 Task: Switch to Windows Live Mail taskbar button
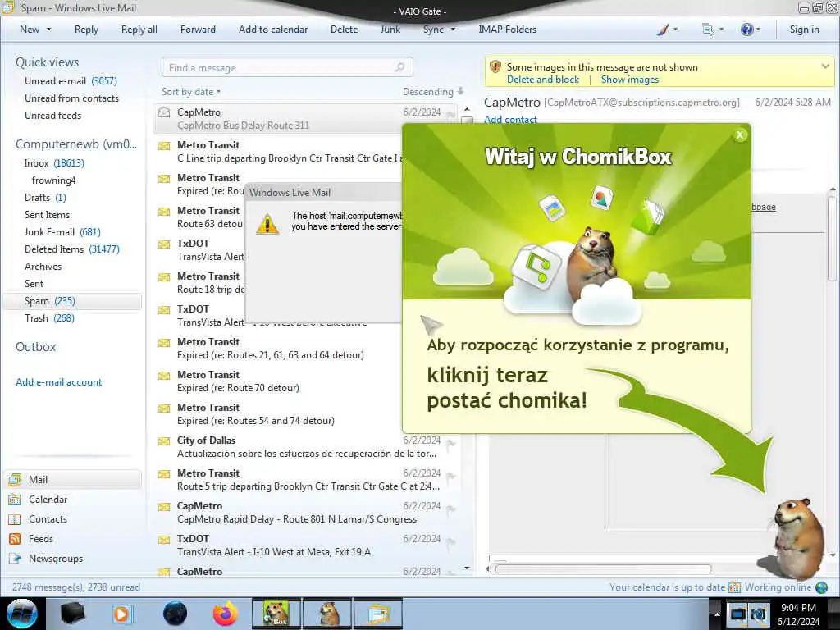377,614
